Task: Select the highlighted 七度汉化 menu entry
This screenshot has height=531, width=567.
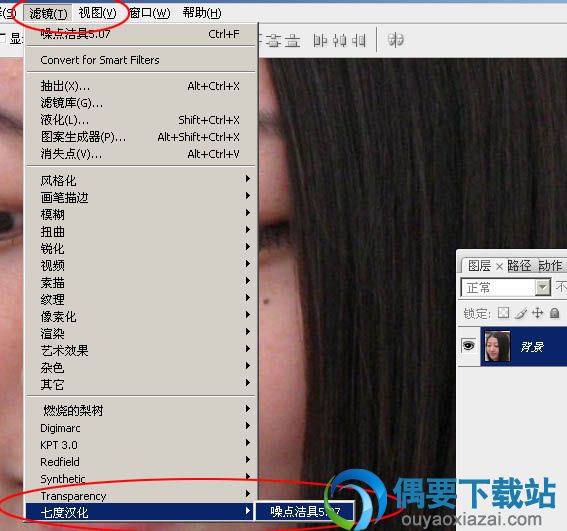Action: tap(141, 512)
